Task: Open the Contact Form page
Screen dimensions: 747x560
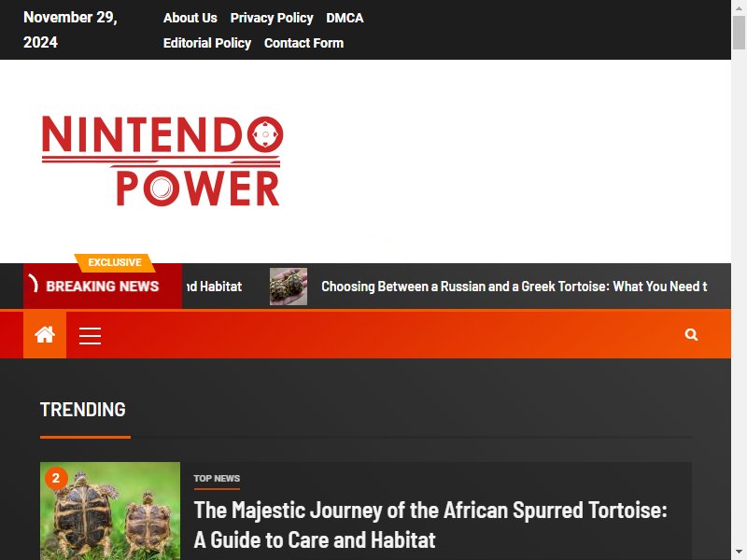Action: [304, 43]
